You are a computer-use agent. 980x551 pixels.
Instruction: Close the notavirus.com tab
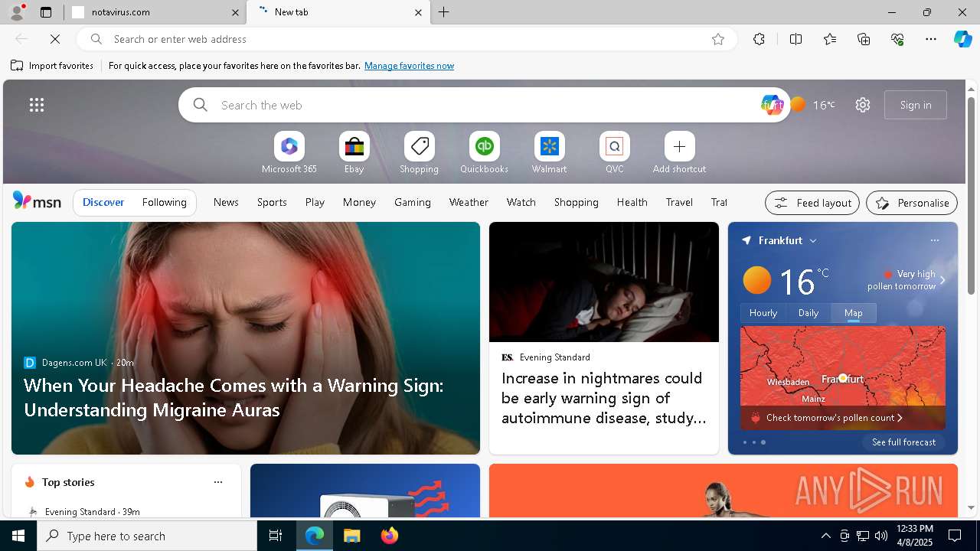(236, 12)
